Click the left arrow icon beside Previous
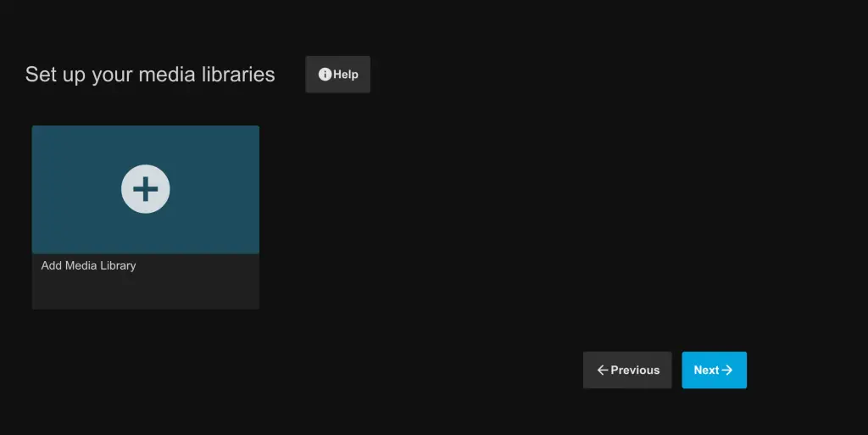This screenshot has width=868, height=435. [x=602, y=371]
